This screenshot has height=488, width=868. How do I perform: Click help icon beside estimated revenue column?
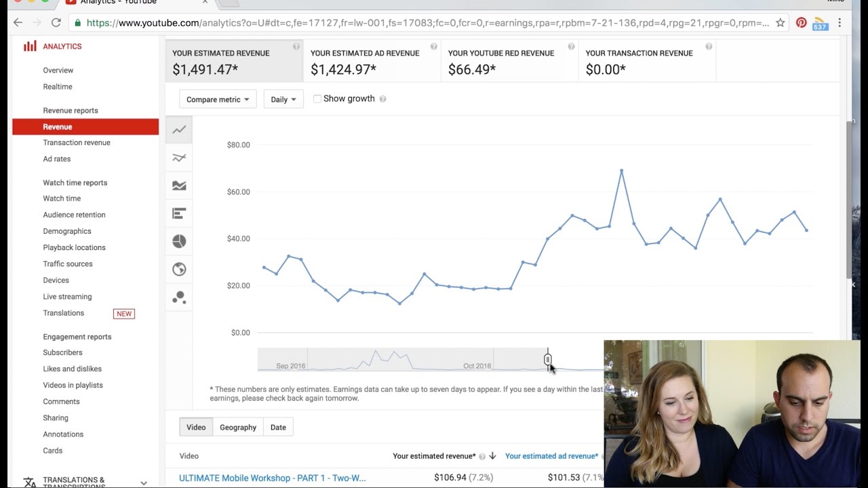(x=482, y=457)
